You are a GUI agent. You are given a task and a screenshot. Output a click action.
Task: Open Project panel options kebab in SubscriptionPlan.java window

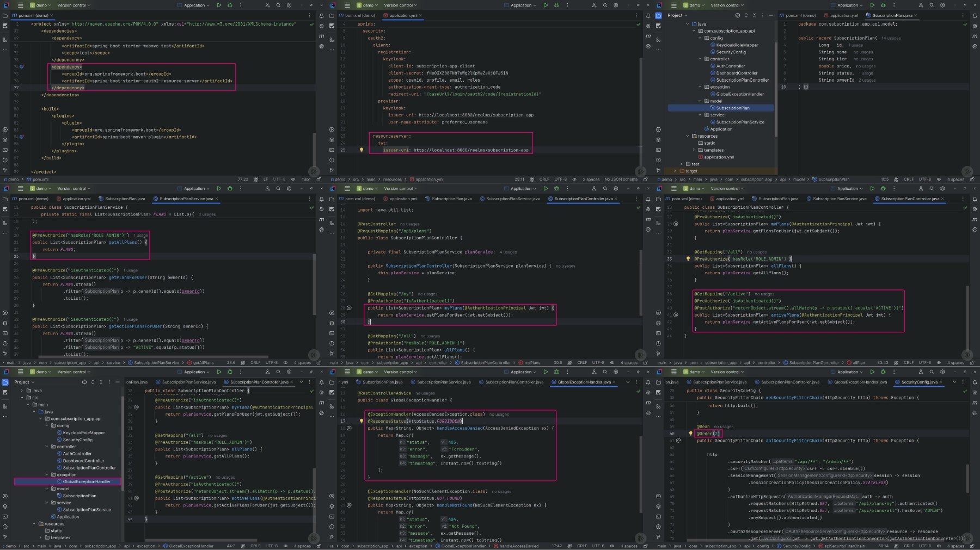point(763,15)
